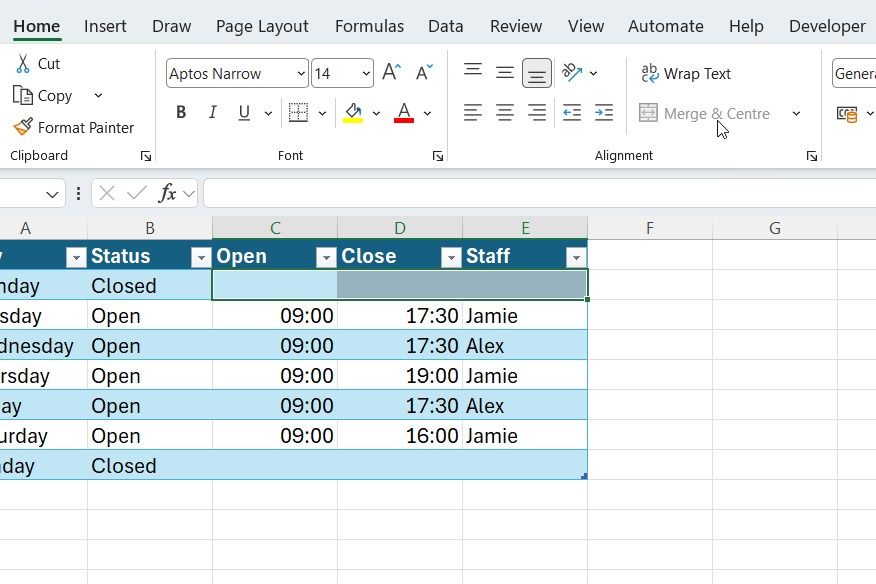Centre text horizontally
The image size is (876, 584).
tap(504, 113)
